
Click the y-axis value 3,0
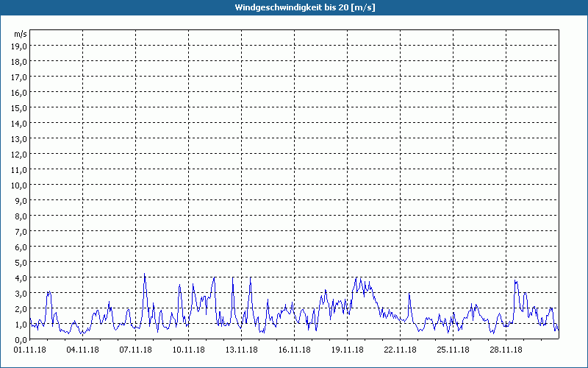21,294
